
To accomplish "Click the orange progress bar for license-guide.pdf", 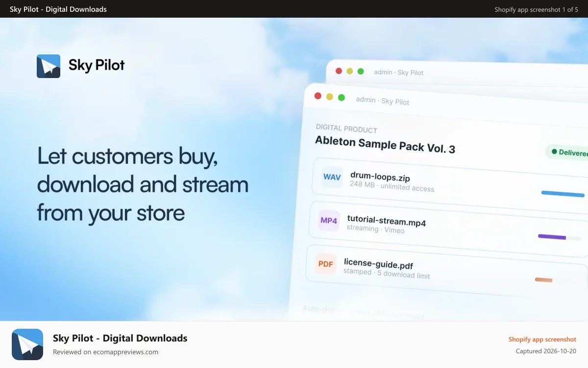I will (543, 280).
